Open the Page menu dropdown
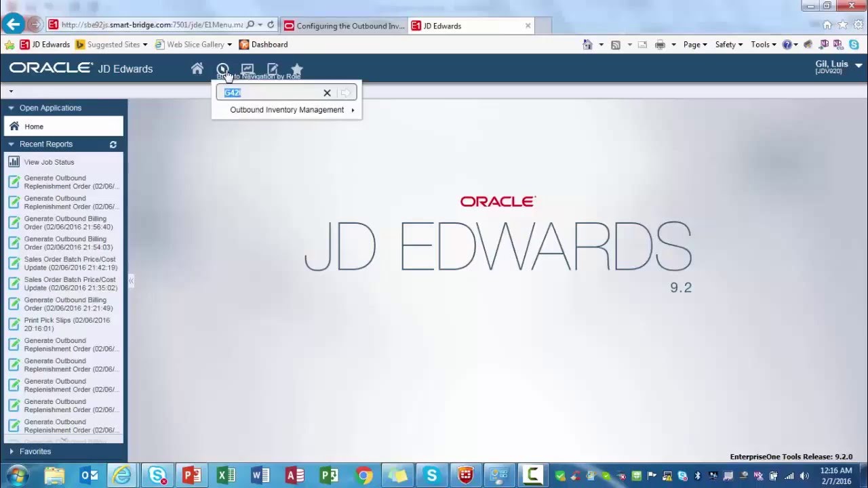This screenshot has height=488, width=868. (x=695, y=45)
